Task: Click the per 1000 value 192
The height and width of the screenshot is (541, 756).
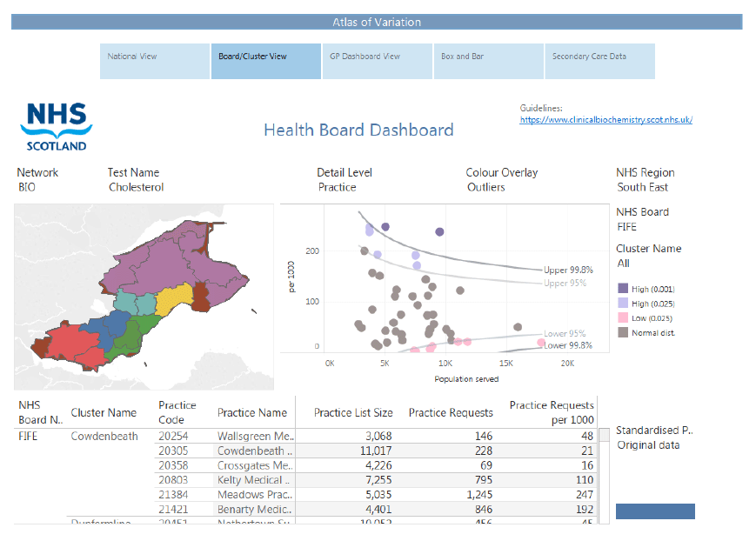Action: click(585, 509)
